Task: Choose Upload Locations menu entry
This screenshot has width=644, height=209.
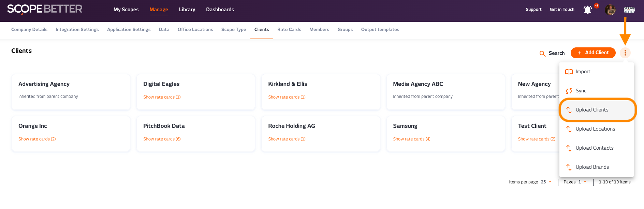Action: click(x=595, y=129)
